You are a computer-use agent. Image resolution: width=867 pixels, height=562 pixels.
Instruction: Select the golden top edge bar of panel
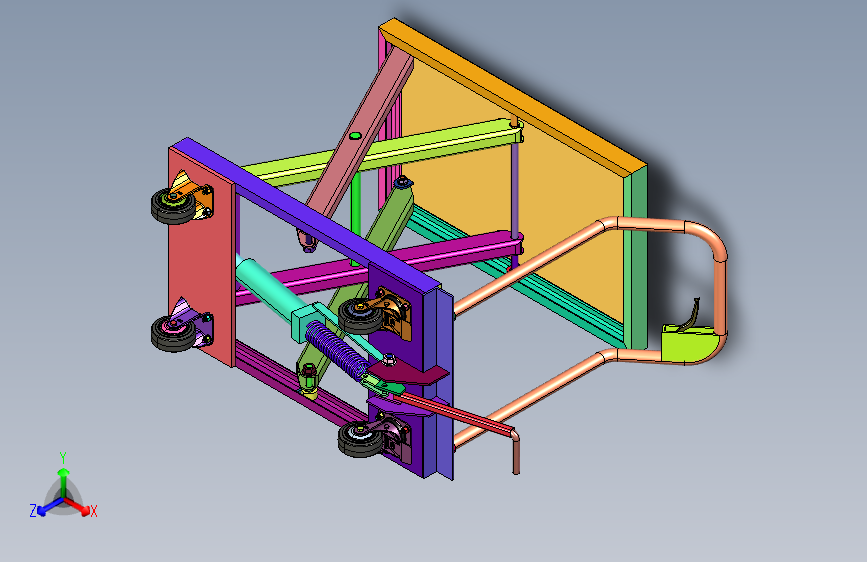513,95
